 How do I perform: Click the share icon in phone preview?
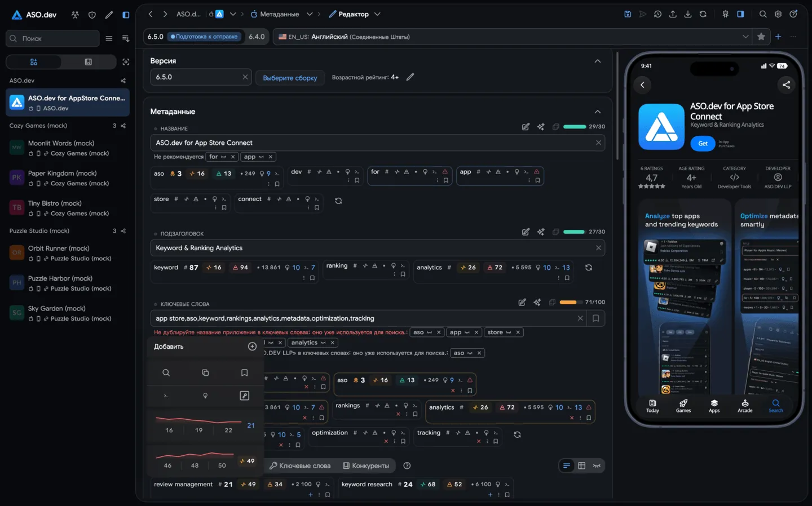786,85
